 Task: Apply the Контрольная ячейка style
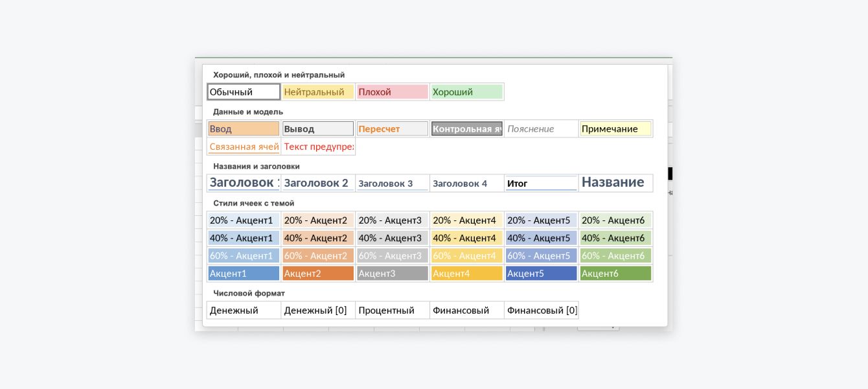pyautogui.click(x=467, y=129)
